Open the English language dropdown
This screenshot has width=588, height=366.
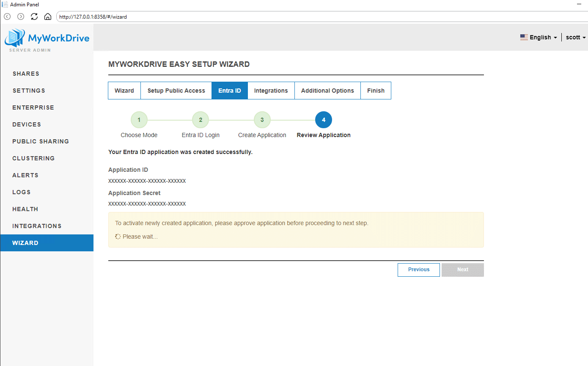539,37
